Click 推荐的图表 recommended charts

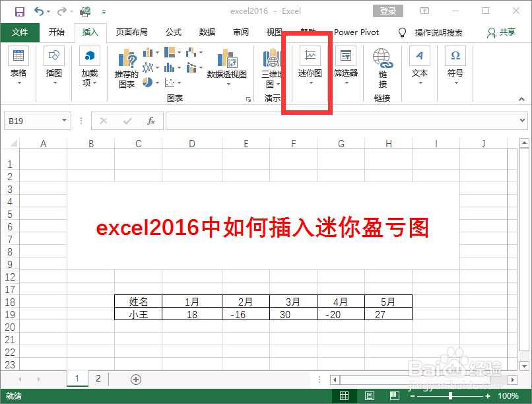pos(127,69)
